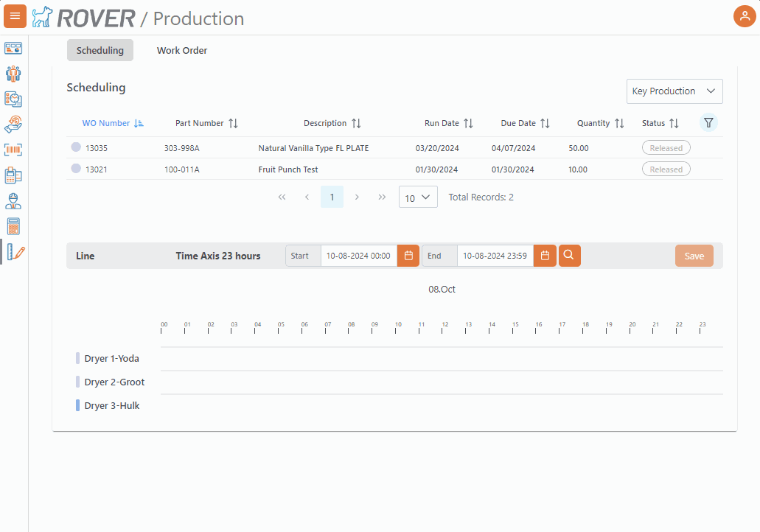Open the calculator sidebar icon
This screenshot has width=760, height=532.
[13, 226]
